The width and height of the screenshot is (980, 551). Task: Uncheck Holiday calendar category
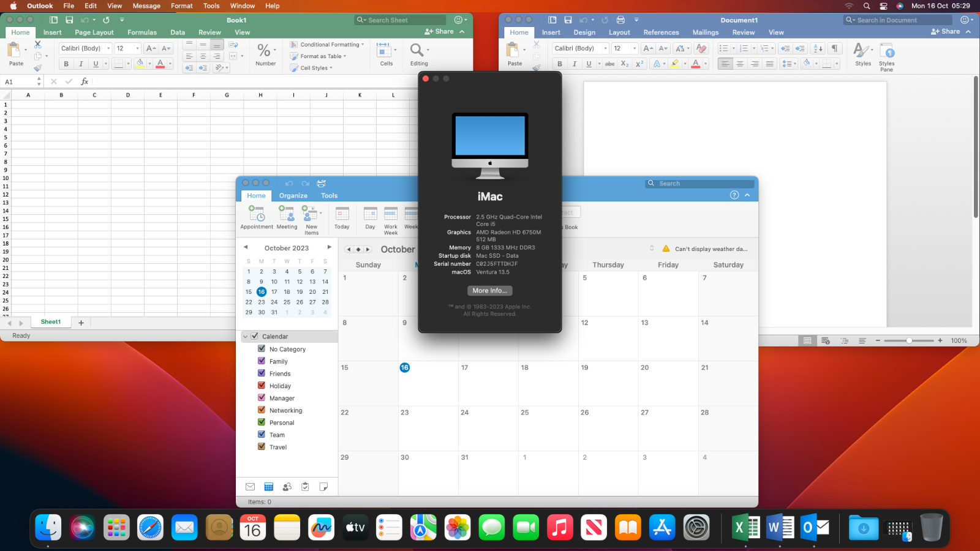(x=262, y=386)
